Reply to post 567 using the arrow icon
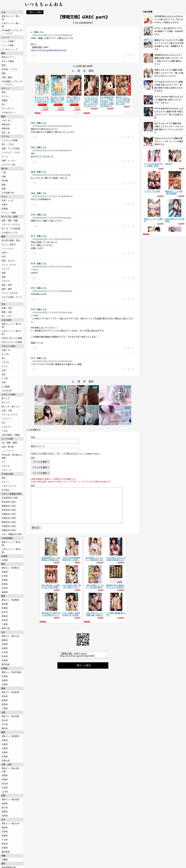Screen dimensions: 186x868 (124, 162)
